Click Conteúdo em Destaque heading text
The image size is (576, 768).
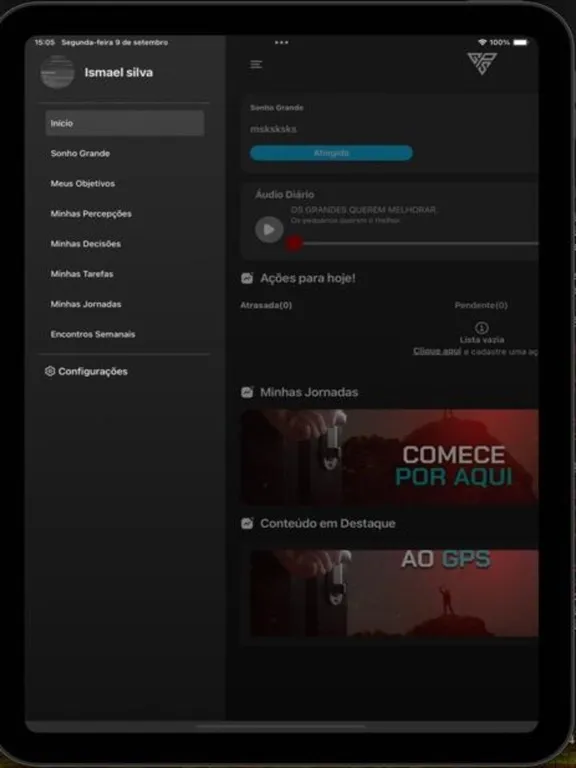(x=328, y=523)
